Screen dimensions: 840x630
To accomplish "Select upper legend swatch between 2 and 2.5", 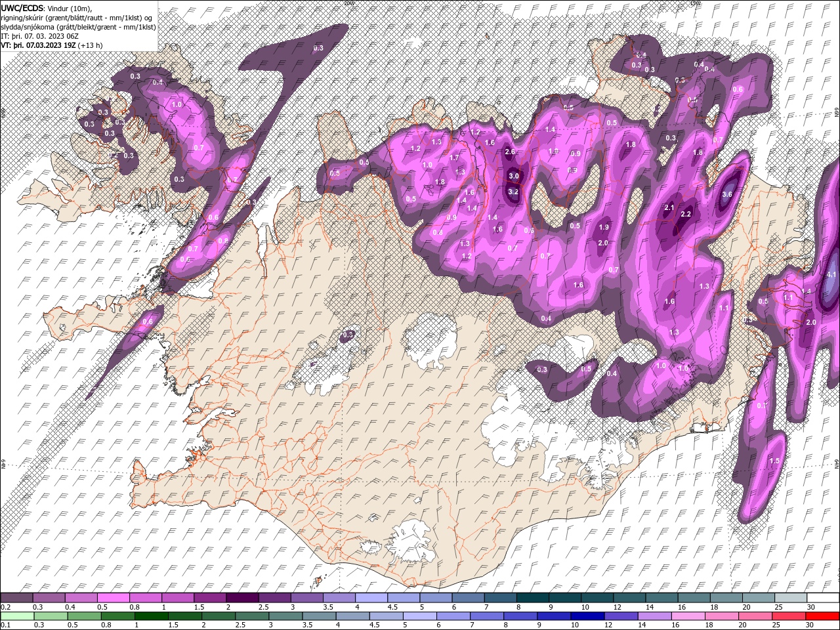I will tap(242, 598).
